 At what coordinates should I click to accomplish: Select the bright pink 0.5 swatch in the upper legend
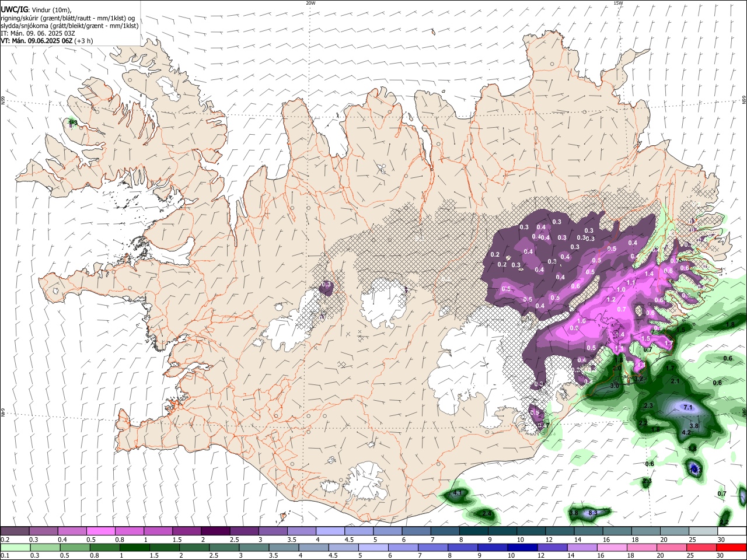coord(100,531)
